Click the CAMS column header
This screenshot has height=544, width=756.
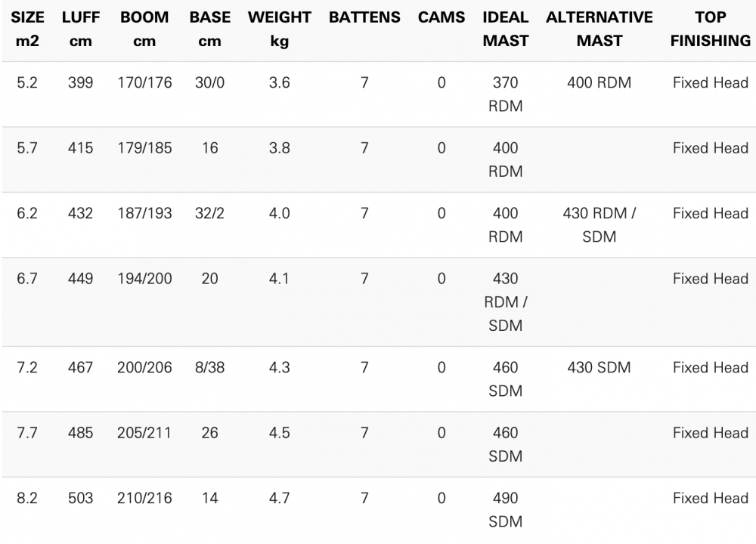[442, 17]
